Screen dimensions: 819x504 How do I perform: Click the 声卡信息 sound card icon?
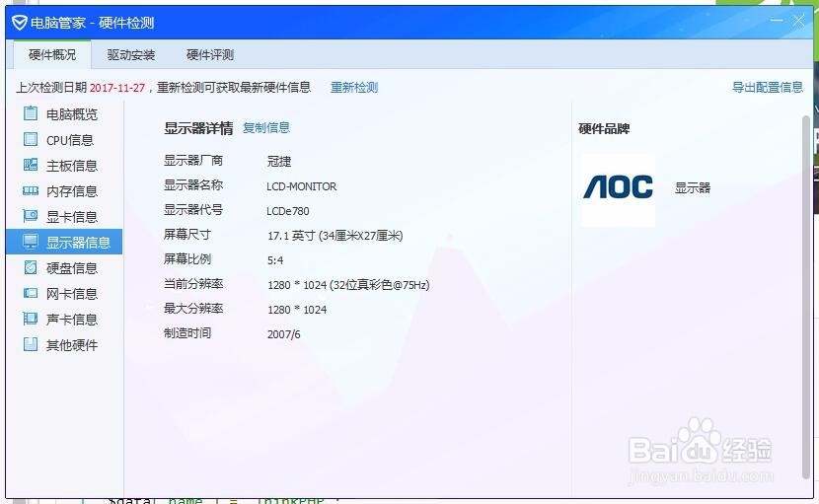click(31, 318)
